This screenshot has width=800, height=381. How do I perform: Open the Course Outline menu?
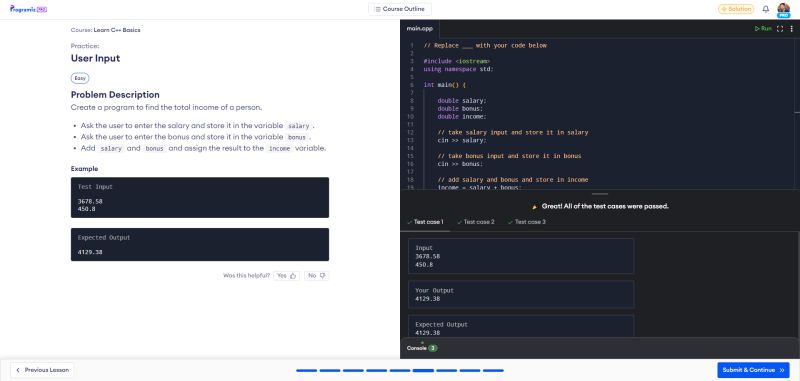pyautogui.click(x=399, y=9)
